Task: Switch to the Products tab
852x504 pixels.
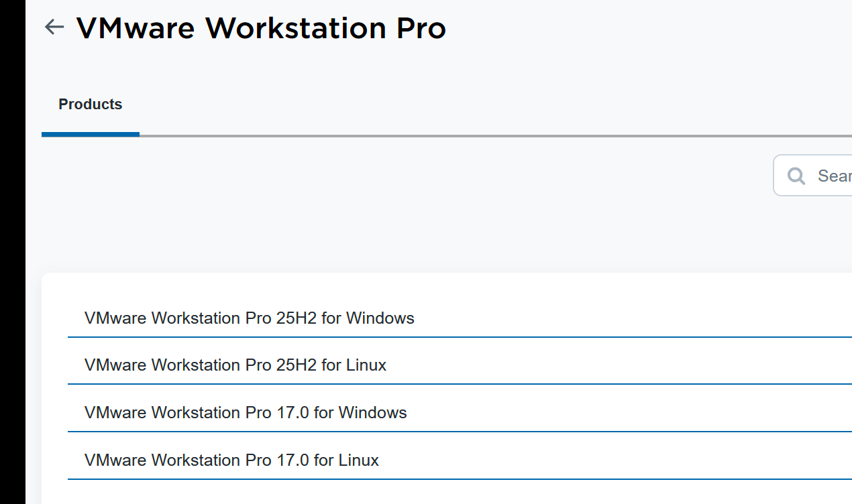Action: point(91,105)
